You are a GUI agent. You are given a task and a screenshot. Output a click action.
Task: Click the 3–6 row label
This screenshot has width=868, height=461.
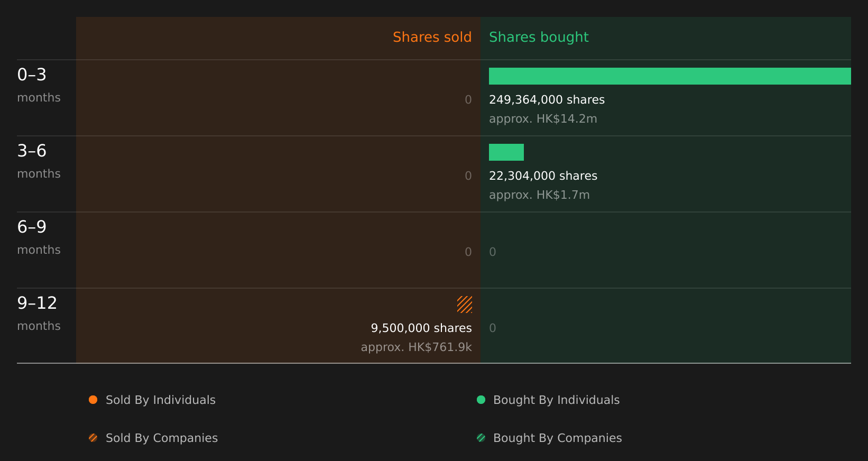coord(32,151)
